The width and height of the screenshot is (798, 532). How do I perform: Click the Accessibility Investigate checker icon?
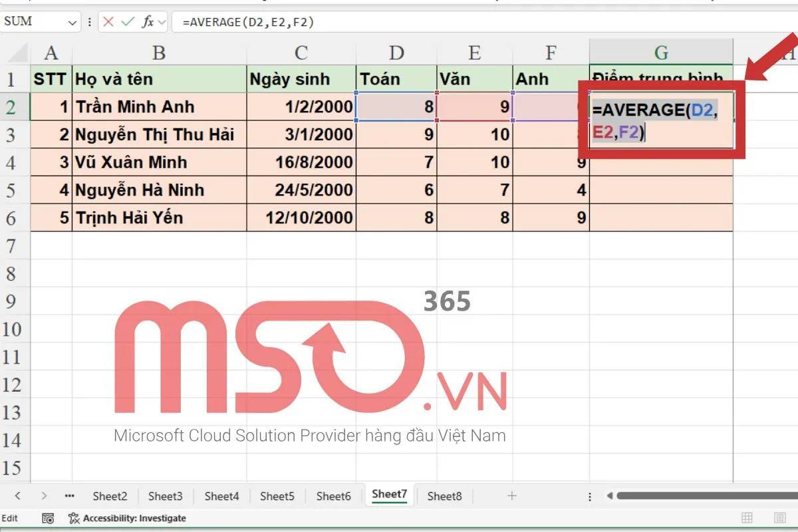(x=75, y=518)
